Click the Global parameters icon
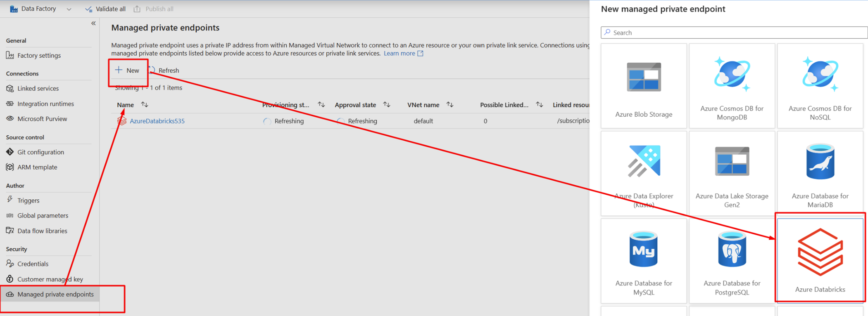This screenshot has width=868, height=316. click(10, 215)
